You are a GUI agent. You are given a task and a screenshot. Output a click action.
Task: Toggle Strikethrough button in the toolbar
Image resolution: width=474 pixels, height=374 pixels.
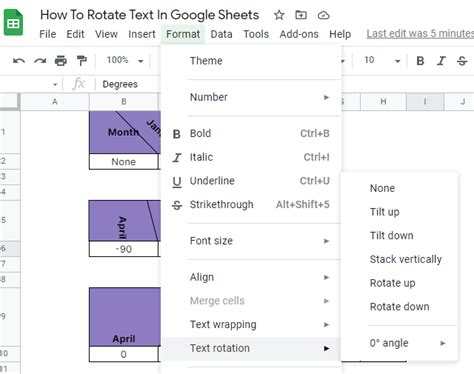pos(462,61)
